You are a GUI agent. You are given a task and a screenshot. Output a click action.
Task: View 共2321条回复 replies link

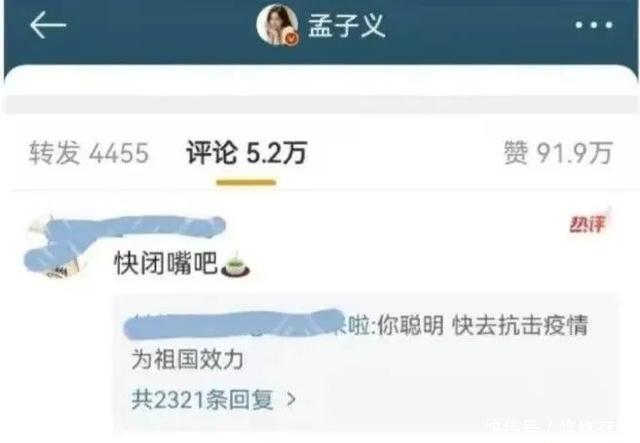[202, 399]
